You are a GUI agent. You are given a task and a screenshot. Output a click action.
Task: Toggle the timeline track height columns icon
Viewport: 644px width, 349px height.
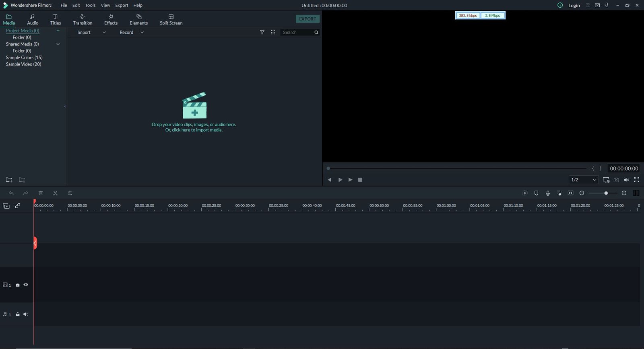click(636, 193)
